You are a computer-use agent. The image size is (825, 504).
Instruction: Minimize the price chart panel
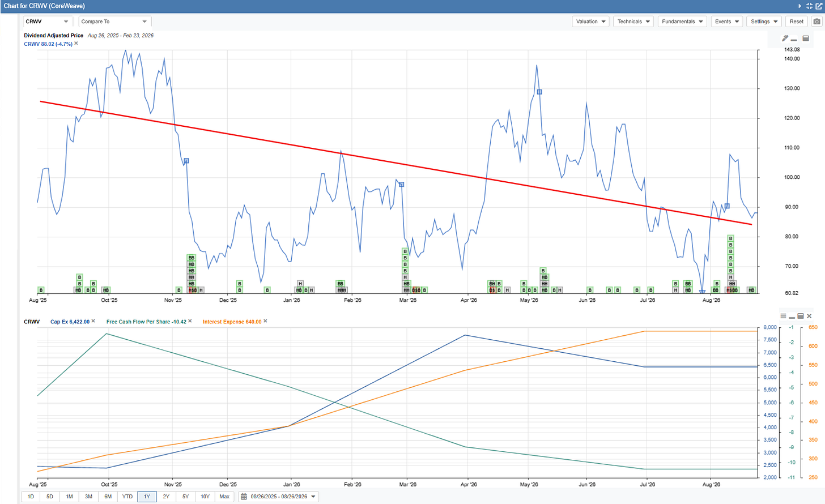tap(794, 40)
